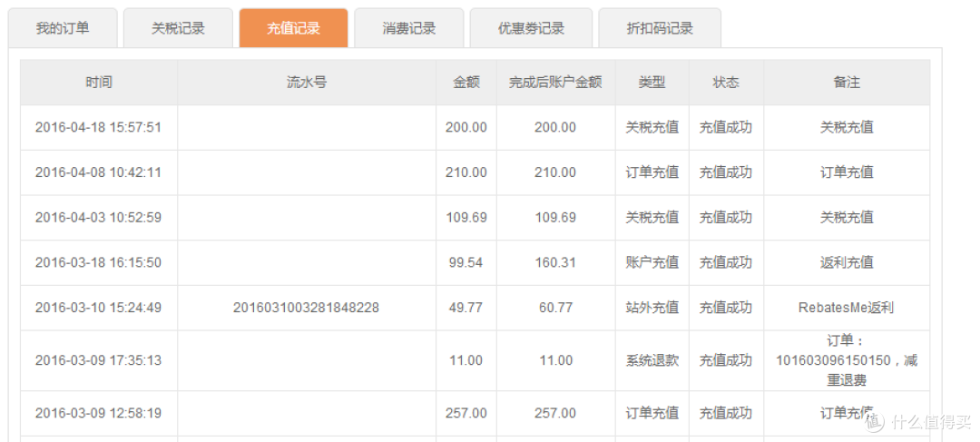The width and height of the screenshot is (980, 442).
Task: Click the 系统退款 type cell
Action: (x=652, y=360)
